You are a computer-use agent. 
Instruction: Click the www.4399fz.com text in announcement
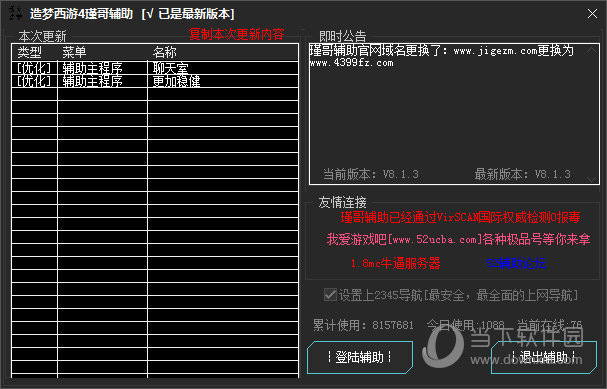click(352, 63)
